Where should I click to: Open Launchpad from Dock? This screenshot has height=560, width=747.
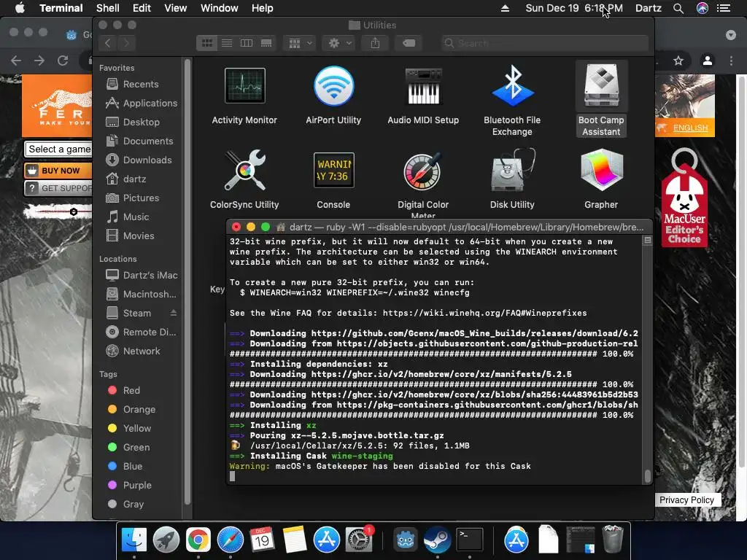coord(166,540)
